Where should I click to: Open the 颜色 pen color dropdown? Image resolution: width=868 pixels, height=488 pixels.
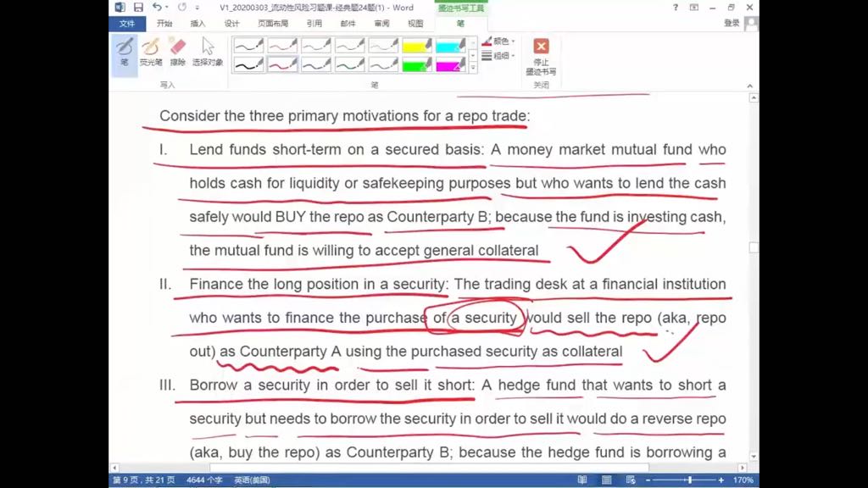498,42
